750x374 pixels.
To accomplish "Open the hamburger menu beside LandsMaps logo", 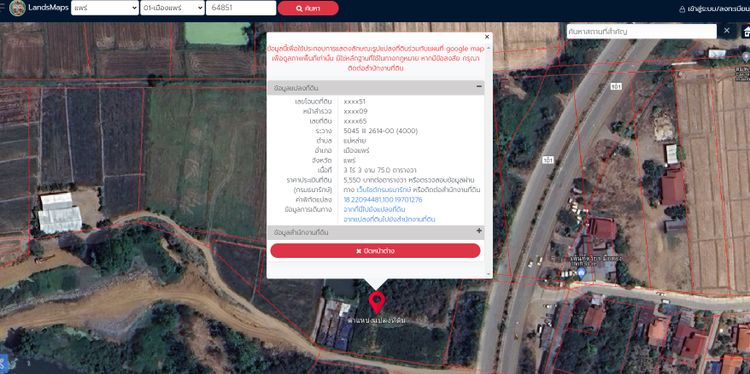I will click(2, 8).
